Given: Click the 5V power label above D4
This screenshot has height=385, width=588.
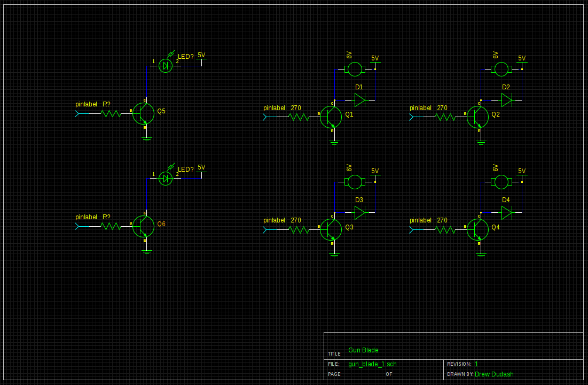Looking at the screenshot, I should tap(522, 171).
